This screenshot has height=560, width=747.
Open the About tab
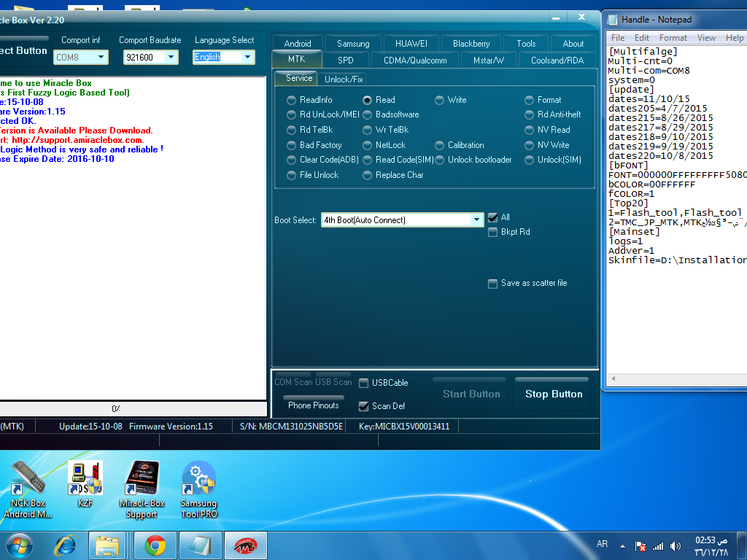573,43
